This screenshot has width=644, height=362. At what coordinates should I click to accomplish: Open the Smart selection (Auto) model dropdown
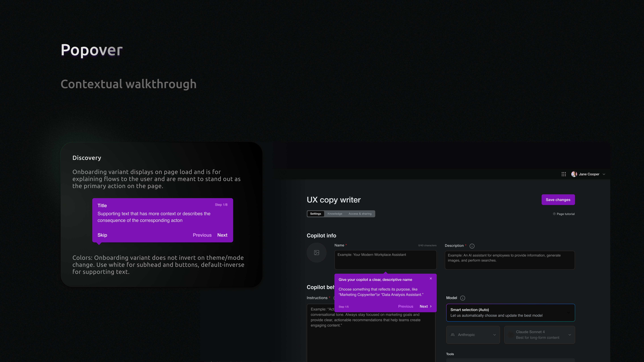pos(511,313)
